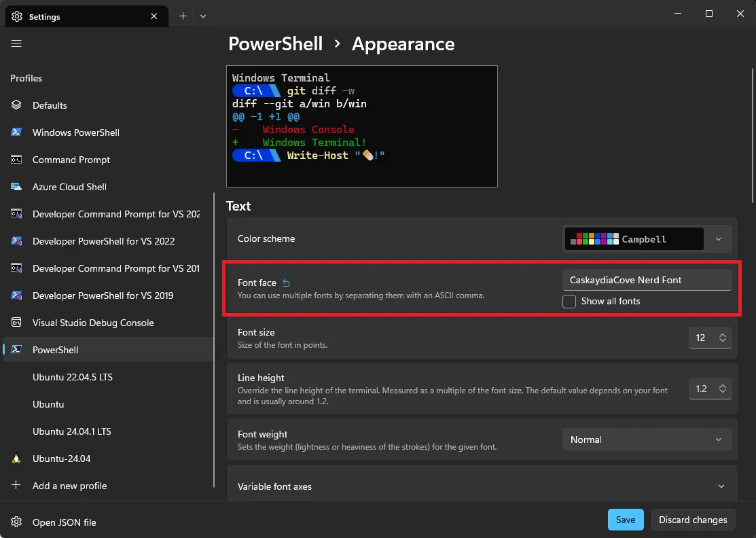Click the Discard changes button
This screenshot has height=538, width=756.
(x=693, y=520)
